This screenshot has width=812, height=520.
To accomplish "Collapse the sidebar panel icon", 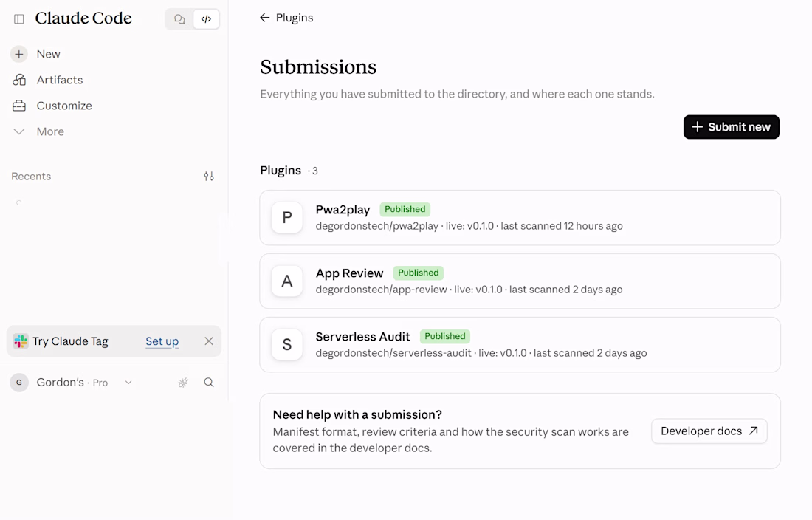I will click(19, 19).
